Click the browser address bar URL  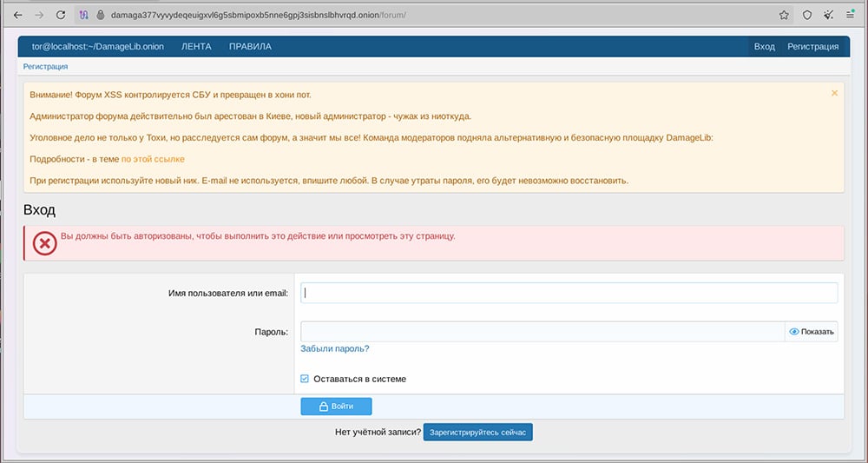coord(259,15)
